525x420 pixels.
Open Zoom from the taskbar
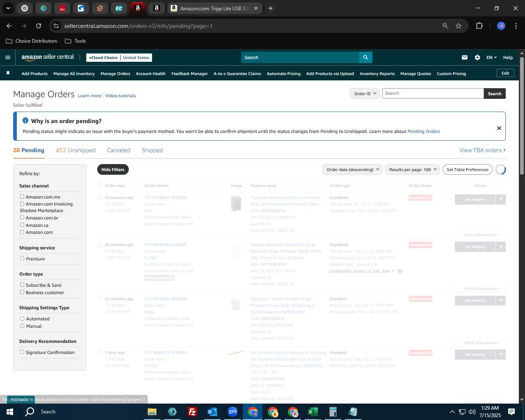click(233, 412)
